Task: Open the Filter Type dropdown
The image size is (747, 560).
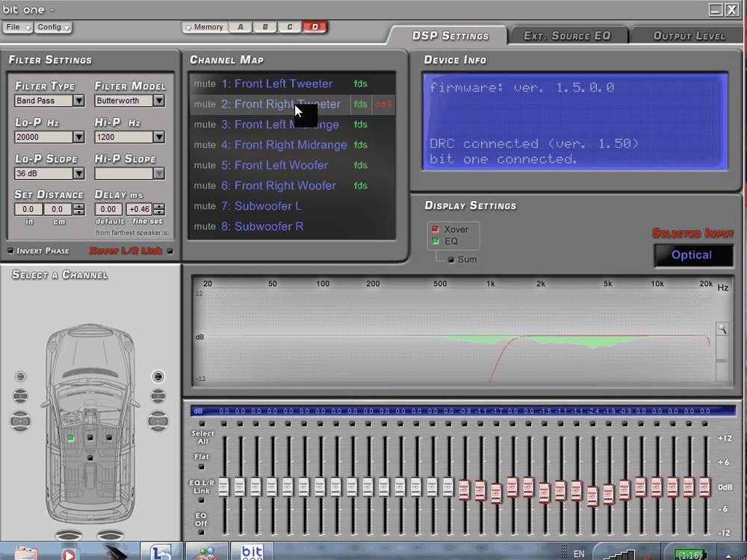Action: pos(78,101)
